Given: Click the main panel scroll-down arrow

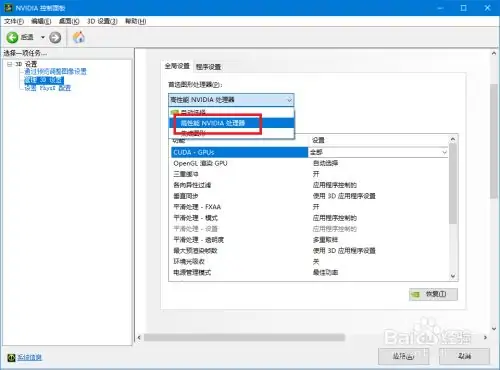Looking at the screenshot, I should pyautogui.click(x=494, y=329).
